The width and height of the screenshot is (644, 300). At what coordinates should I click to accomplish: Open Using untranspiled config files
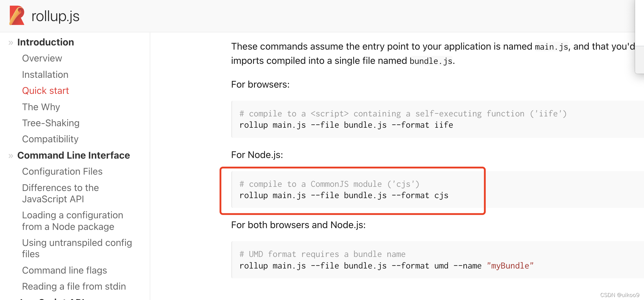click(77, 248)
